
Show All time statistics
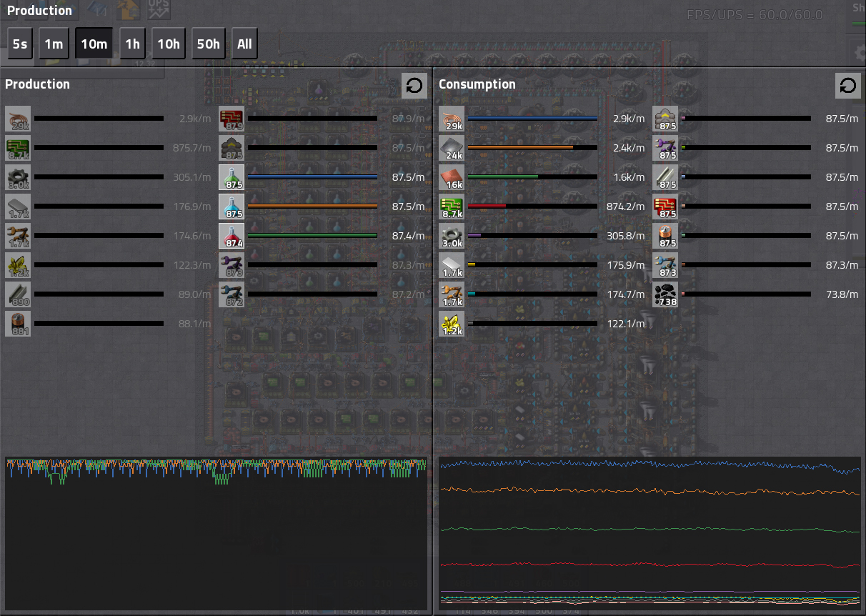[x=244, y=44]
